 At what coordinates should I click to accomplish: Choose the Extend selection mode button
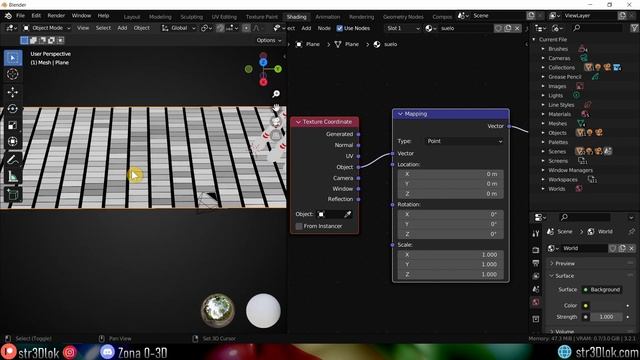click(x=33, y=40)
